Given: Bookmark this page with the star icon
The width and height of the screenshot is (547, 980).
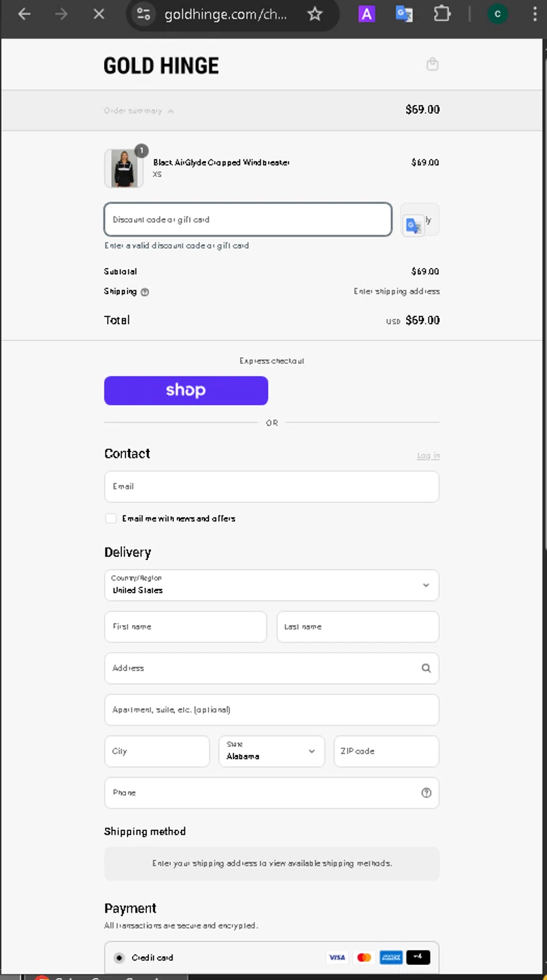Looking at the screenshot, I should 315,14.
